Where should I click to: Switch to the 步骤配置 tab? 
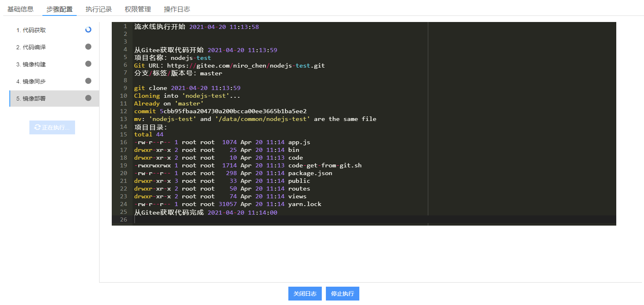(x=60, y=9)
